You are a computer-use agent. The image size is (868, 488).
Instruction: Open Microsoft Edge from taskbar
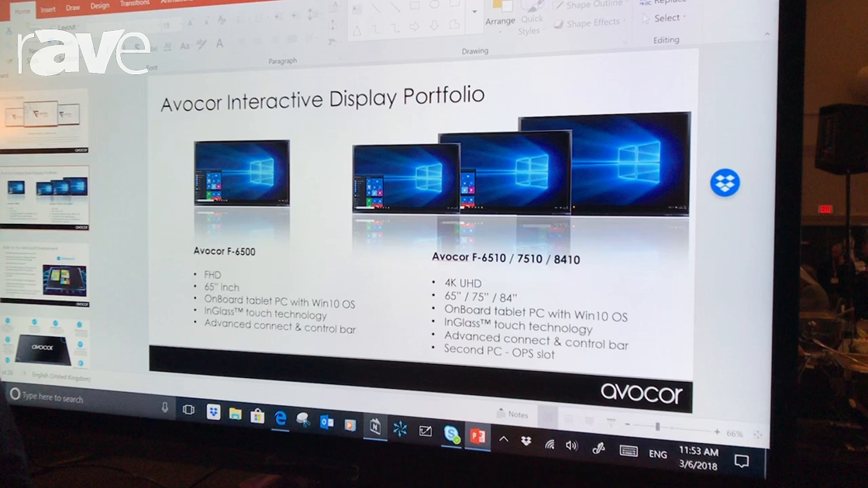[x=280, y=418]
